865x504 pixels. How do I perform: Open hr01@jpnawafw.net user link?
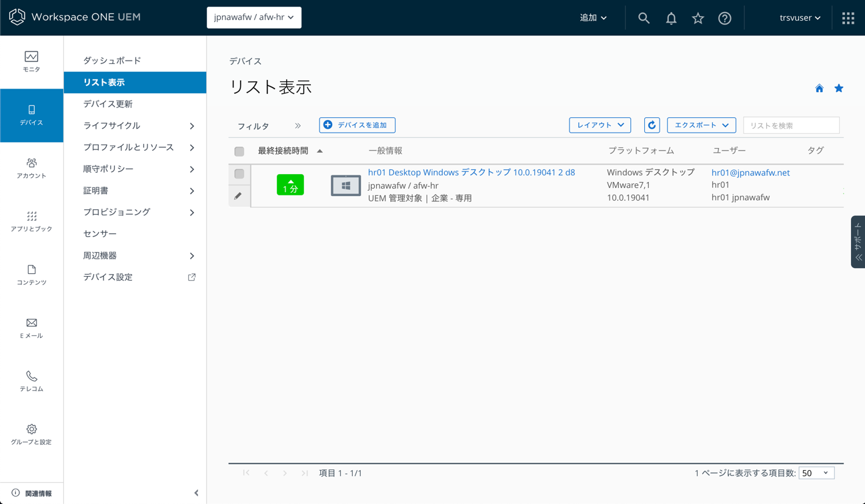(750, 173)
